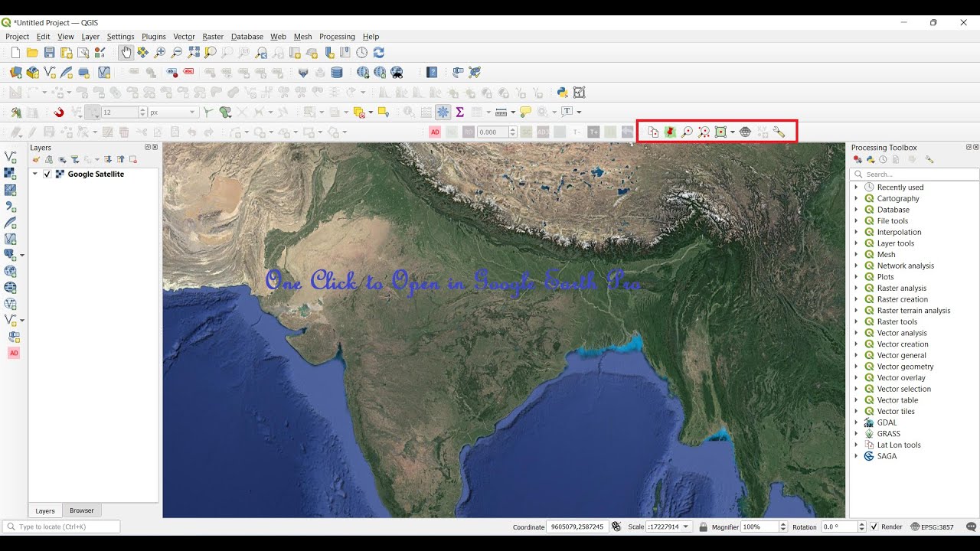The width and height of the screenshot is (980, 551).
Task: Click the Rotation spinbox up arrow
Action: (x=862, y=524)
